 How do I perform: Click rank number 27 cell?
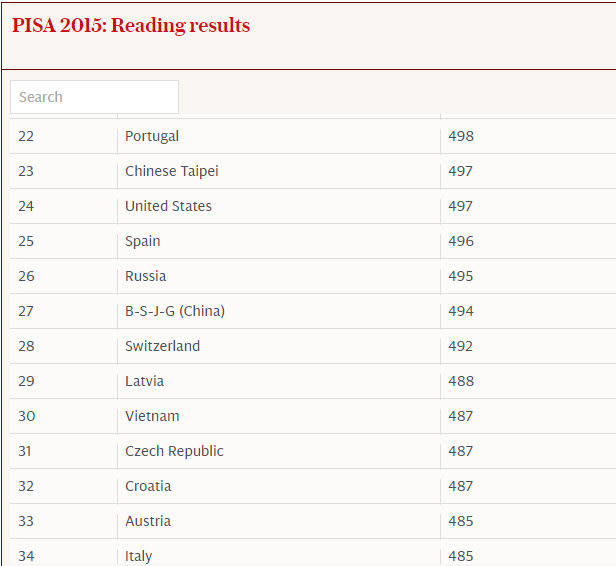pyautogui.click(x=26, y=311)
